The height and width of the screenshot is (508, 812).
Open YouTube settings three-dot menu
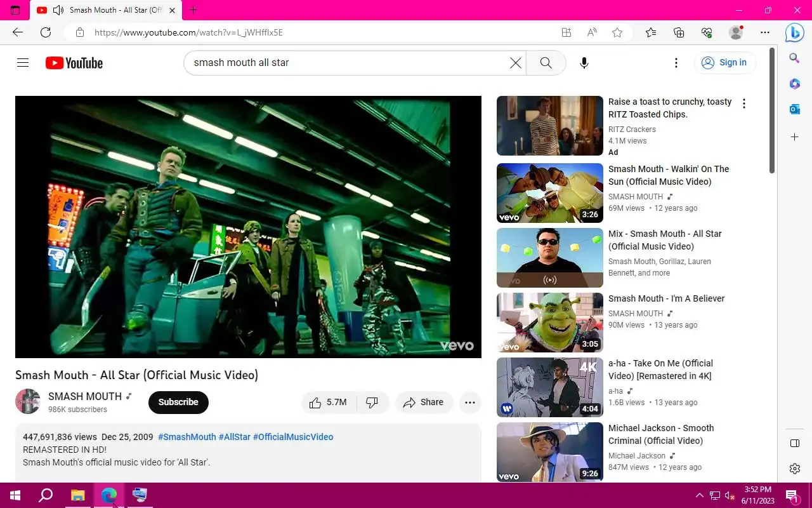pyautogui.click(x=676, y=63)
